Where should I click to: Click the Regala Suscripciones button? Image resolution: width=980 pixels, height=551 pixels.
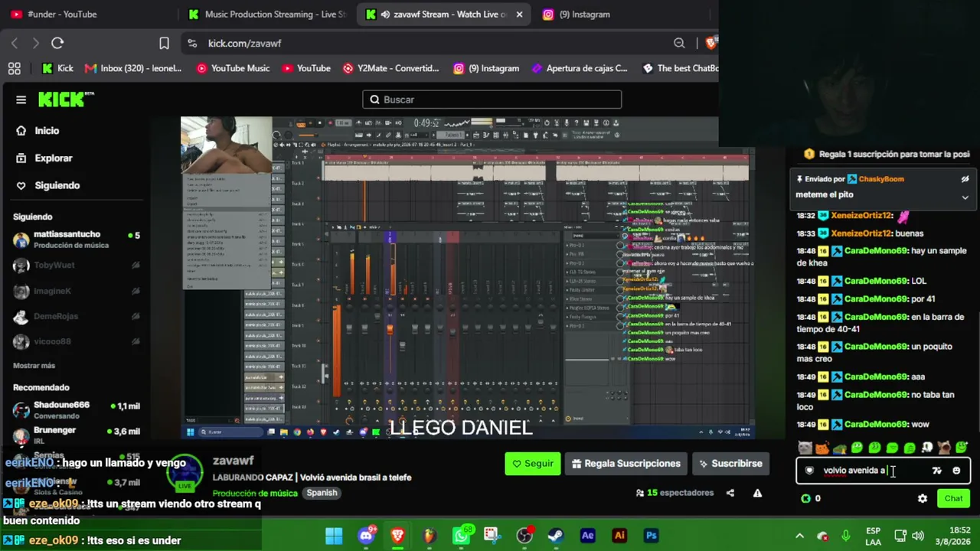(626, 464)
